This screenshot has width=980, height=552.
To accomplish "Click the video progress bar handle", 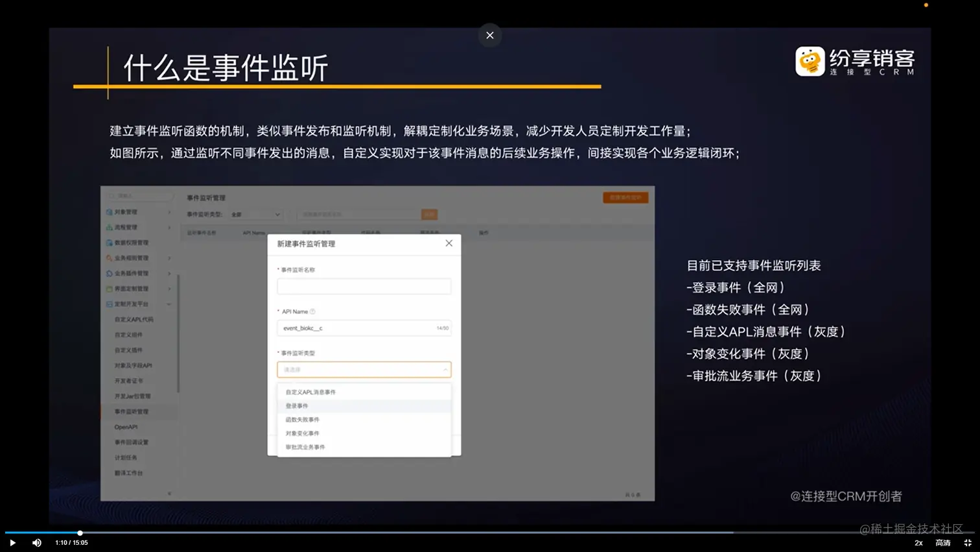I will pyautogui.click(x=80, y=533).
